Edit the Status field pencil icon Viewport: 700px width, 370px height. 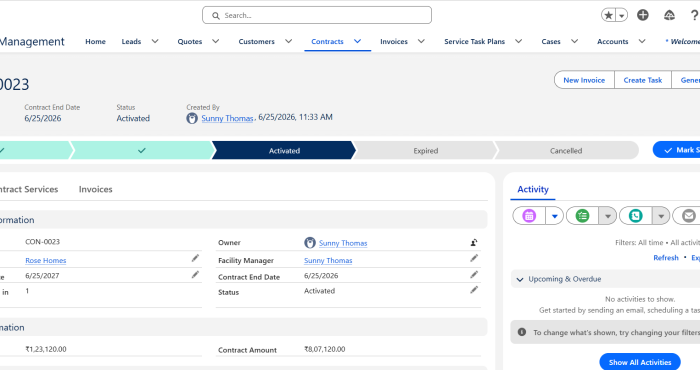474,290
